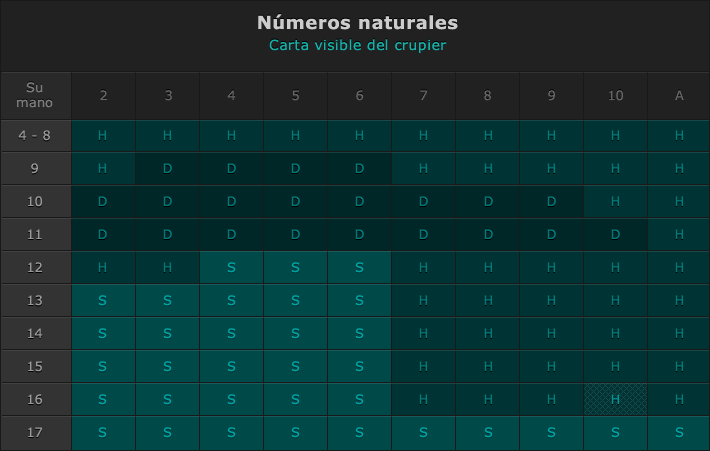Click the '4 - 8' hand row label
Screen dimensions: 710x451
coord(36,136)
